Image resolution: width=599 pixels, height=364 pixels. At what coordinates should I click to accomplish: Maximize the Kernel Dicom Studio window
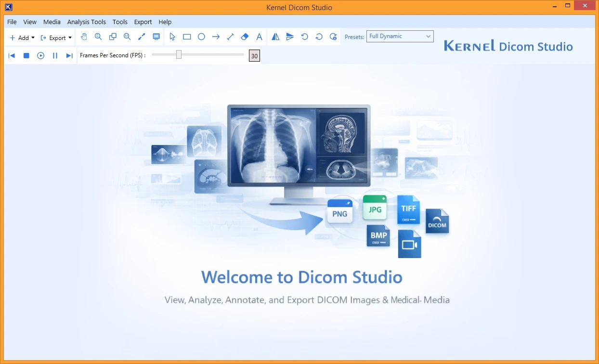(x=568, y=6)
